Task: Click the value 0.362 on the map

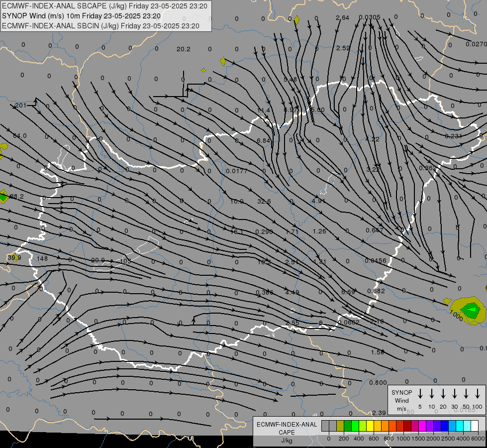Action: click(428, 168)
